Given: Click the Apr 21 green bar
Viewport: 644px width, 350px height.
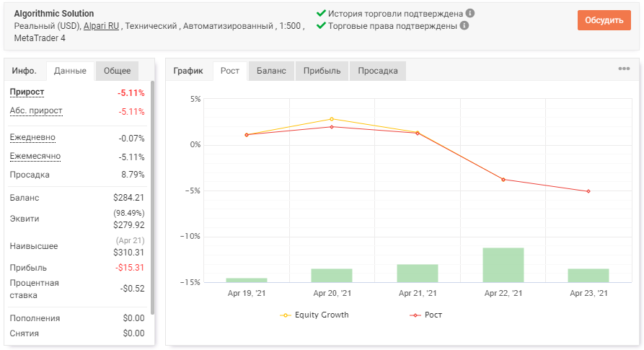Looking at the screenshot, I should [x=418, y=274].
